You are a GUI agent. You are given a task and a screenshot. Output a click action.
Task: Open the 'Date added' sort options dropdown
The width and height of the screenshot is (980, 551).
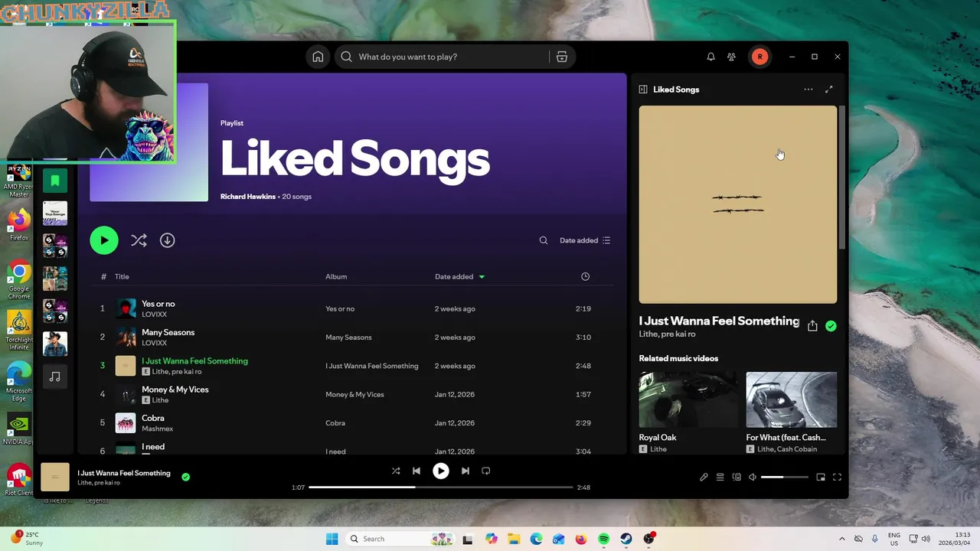click(x=585, y=240)
